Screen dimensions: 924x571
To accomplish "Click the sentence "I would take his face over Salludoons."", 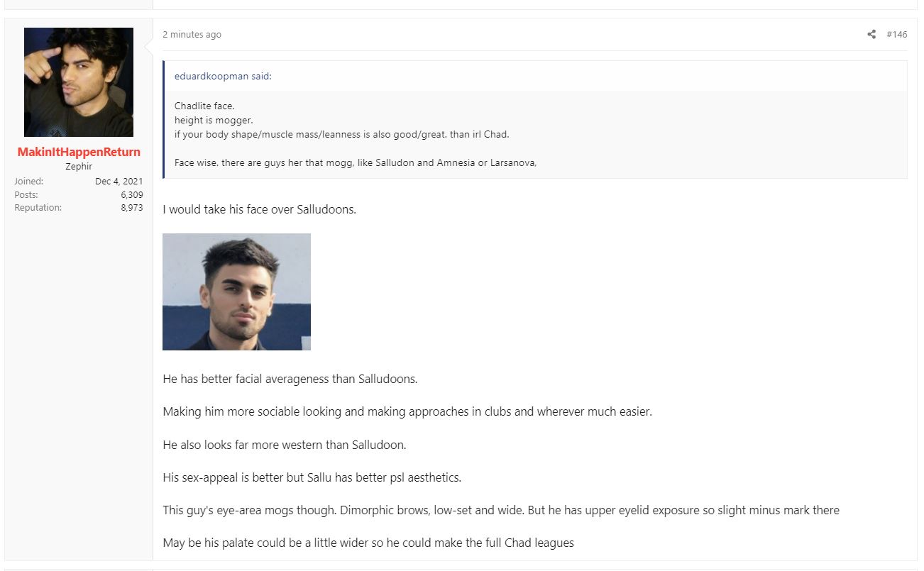I will pos(260,210).
